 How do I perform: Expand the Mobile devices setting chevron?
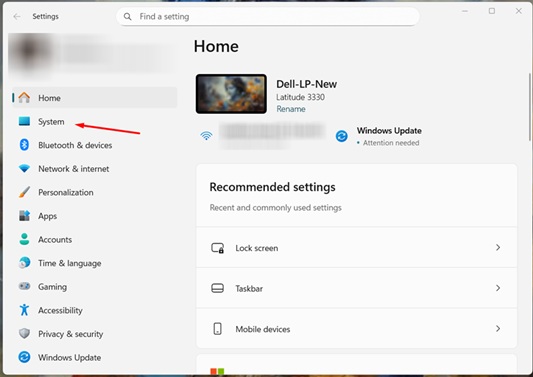pyautogui.click(x=498, y=329)
